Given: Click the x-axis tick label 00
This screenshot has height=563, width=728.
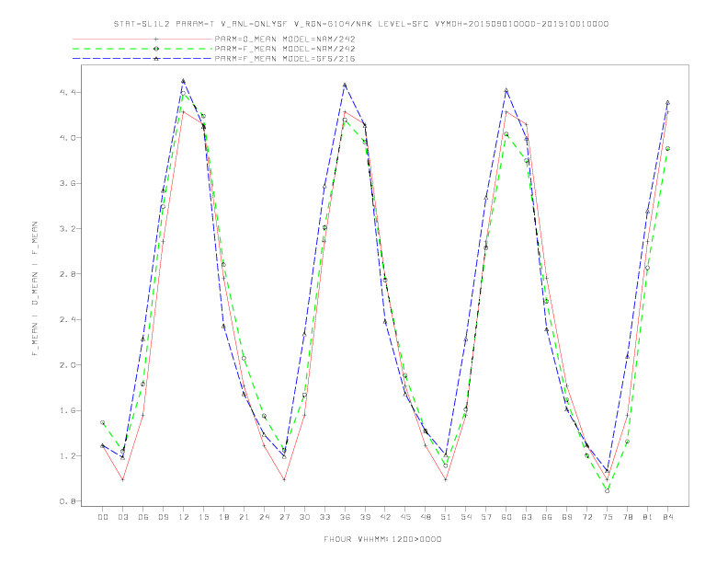Looking at the screenshot, I should coord(103,517).
